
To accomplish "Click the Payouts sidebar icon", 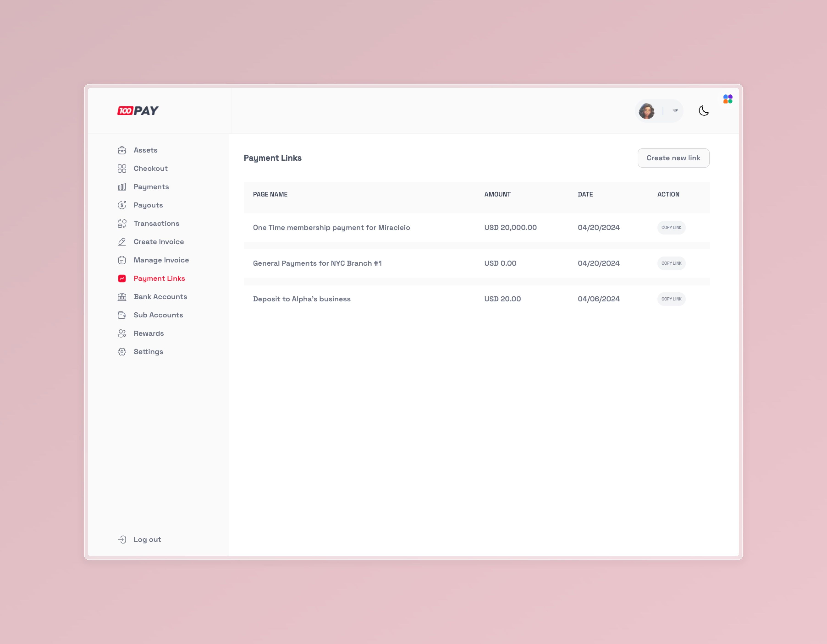I will point(121,205).
